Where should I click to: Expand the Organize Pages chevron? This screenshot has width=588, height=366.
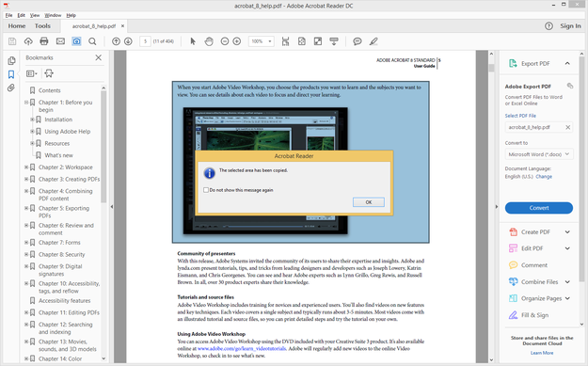point(567,298)
